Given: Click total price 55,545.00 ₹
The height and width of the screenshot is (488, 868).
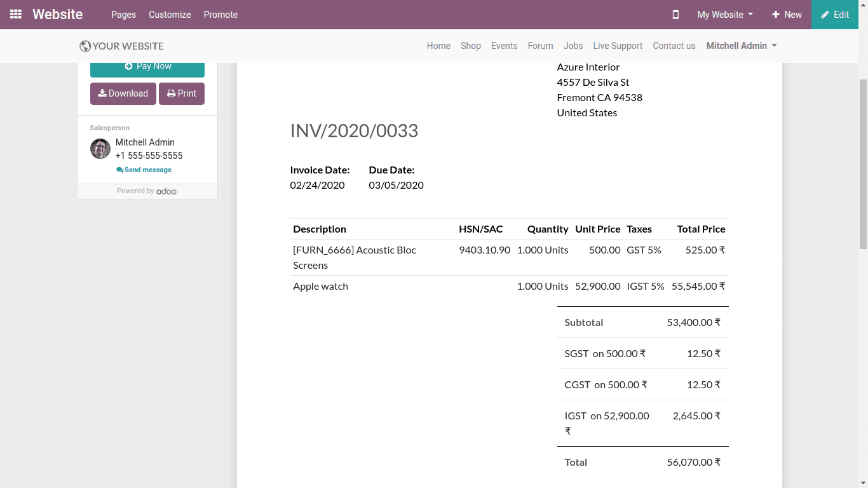Looking at the screenshot, I should click(698, 286).
